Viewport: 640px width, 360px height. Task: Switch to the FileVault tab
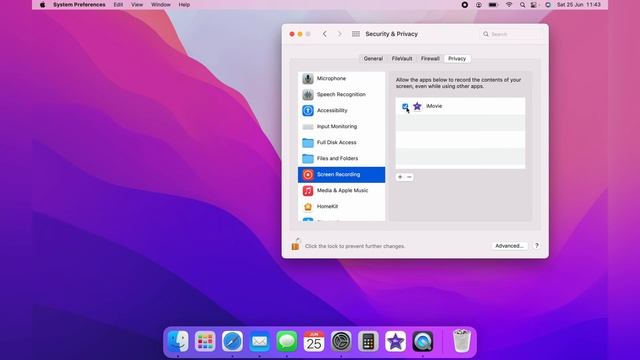(402, 59)
